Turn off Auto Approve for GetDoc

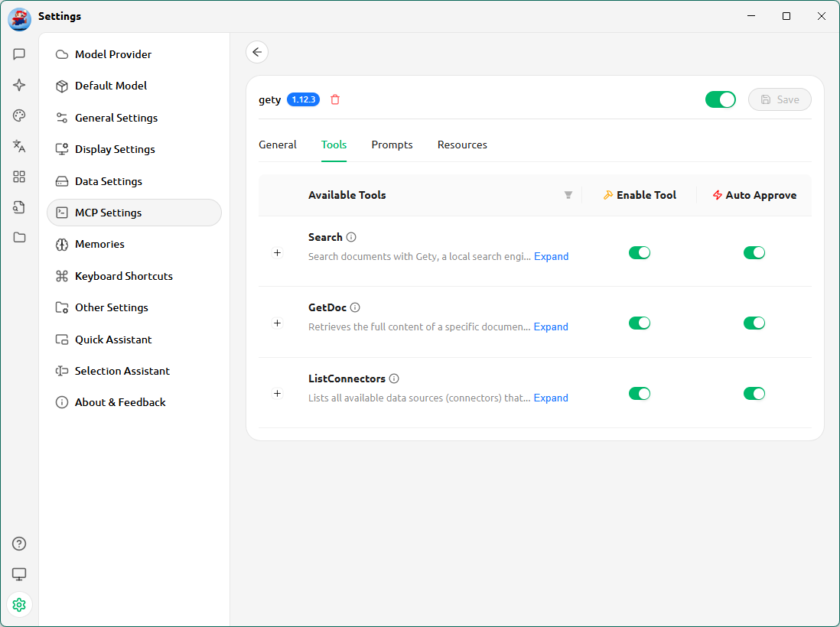[x=754, y=323]
